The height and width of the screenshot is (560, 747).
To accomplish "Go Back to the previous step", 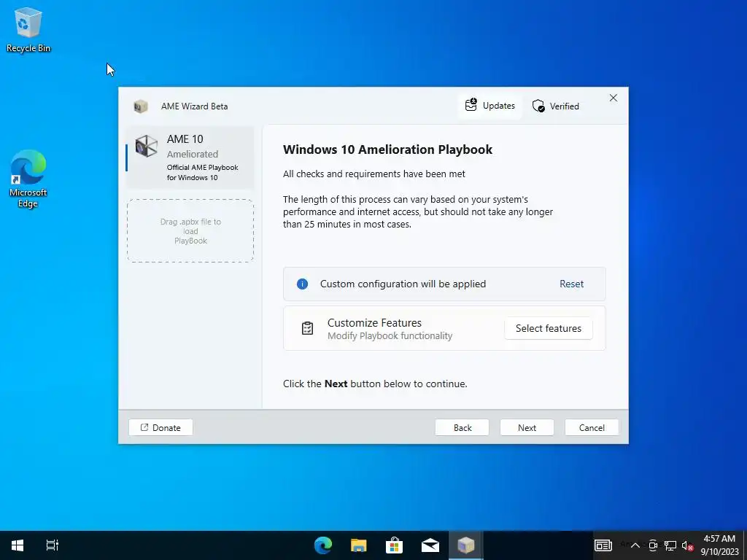I will tap(462, 427).
